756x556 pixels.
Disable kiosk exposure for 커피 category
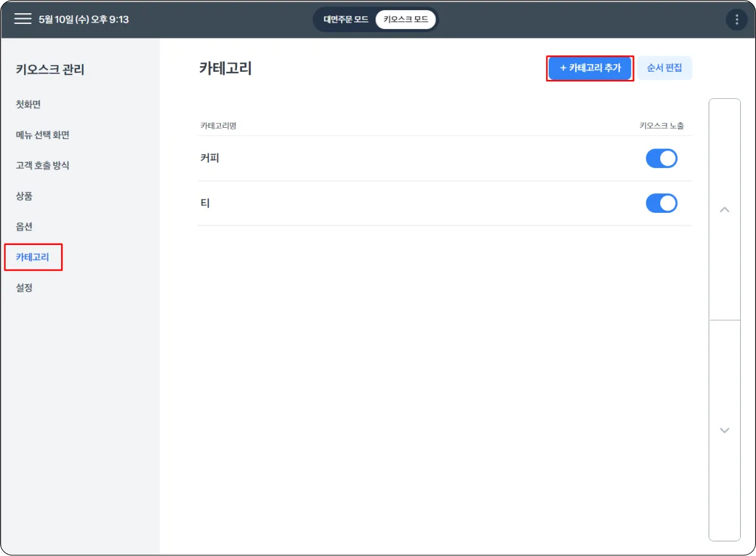pos(661,159)
